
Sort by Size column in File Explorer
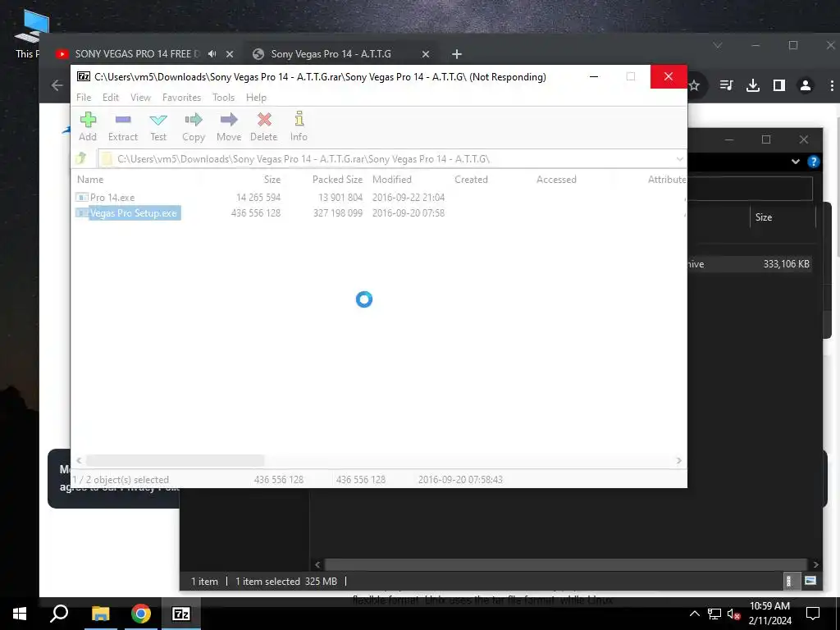point(764,217)
